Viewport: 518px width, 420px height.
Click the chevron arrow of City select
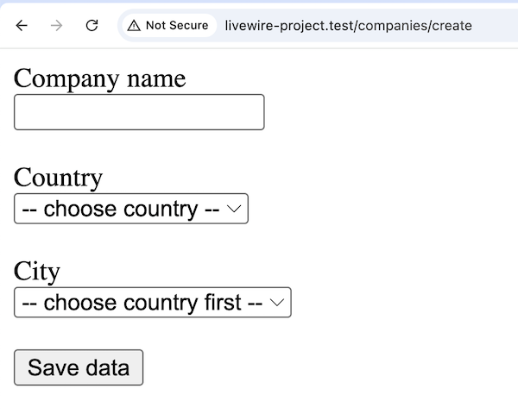(x=277, y=303)
